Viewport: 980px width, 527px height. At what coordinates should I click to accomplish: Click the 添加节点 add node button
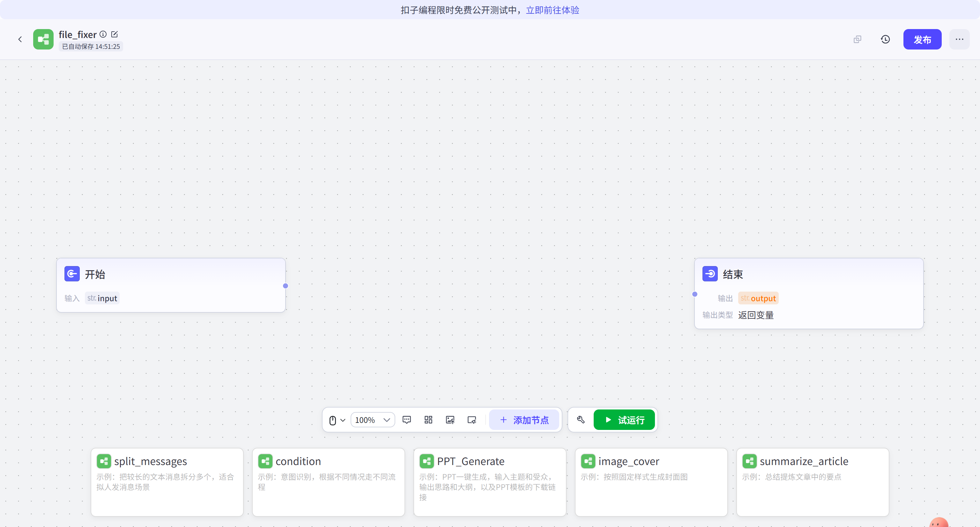524,420
